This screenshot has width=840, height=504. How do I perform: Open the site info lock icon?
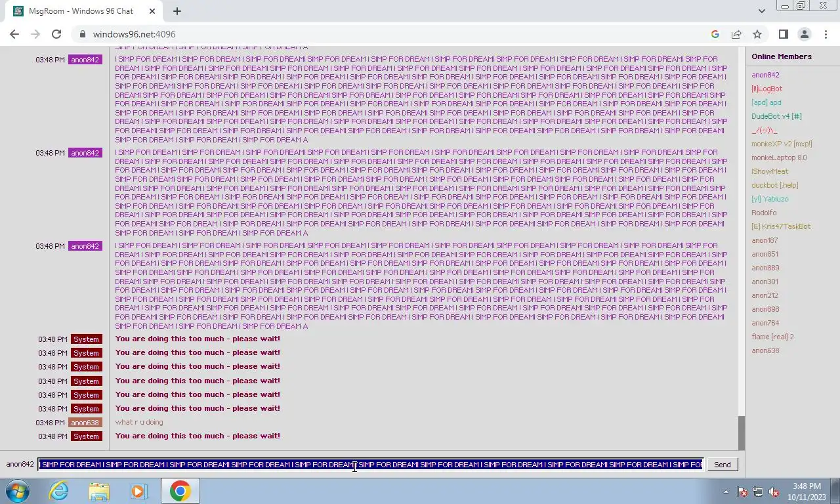click(82, 34)
